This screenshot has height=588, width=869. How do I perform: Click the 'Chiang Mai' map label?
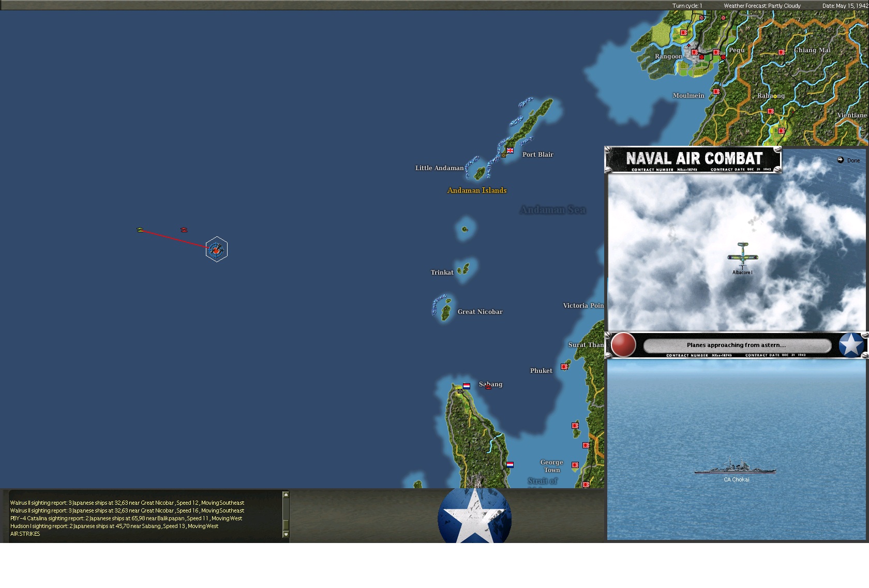[x=813, y=50]
